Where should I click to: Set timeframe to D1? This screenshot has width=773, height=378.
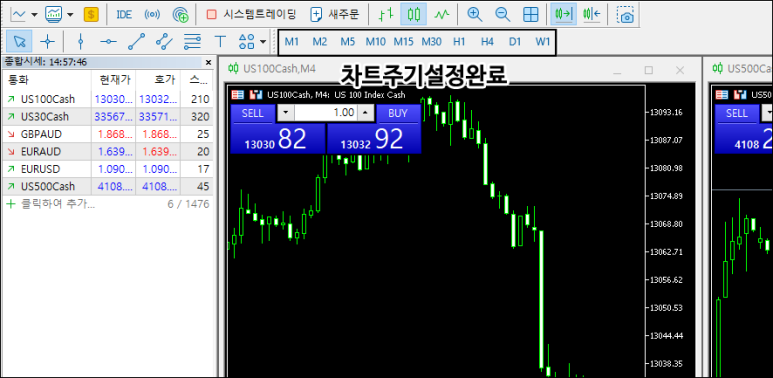515,42
